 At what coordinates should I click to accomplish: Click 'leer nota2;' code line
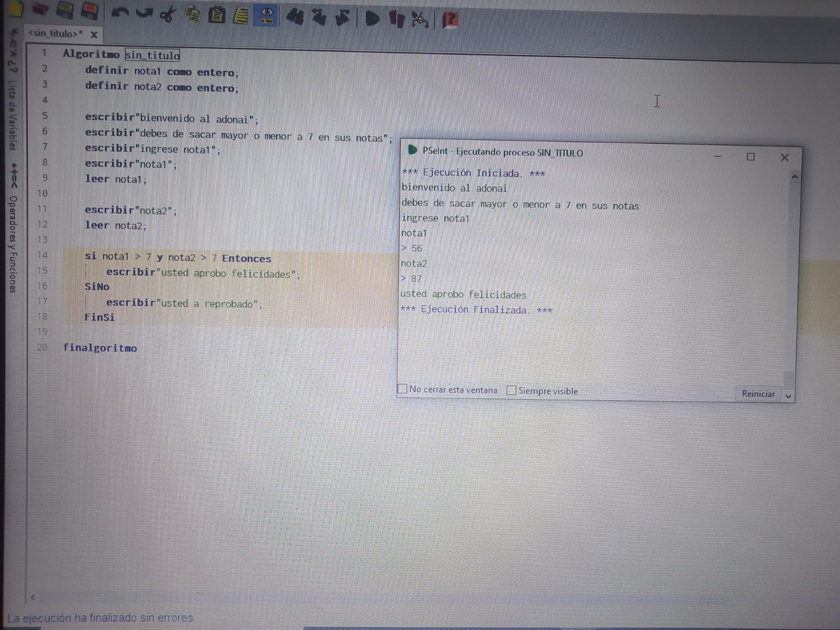pyautogui.click(x=116, y=225)
